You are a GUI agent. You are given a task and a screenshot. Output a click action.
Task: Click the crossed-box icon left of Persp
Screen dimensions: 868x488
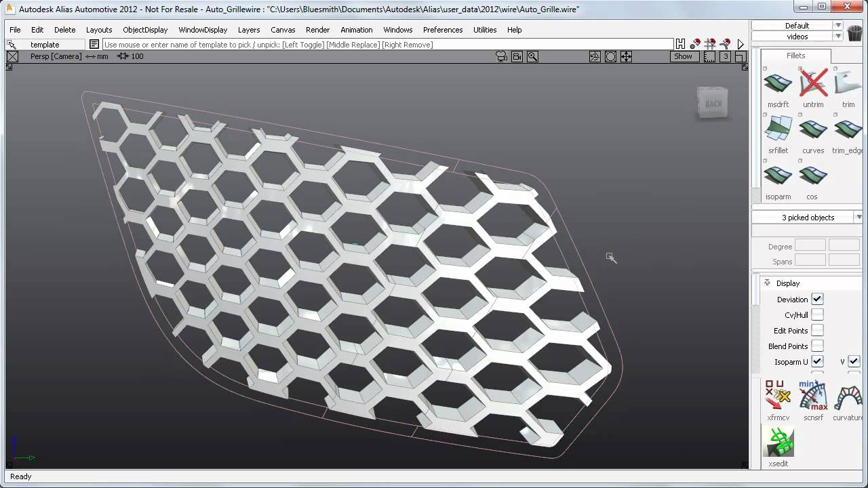(x=12, y=57)
